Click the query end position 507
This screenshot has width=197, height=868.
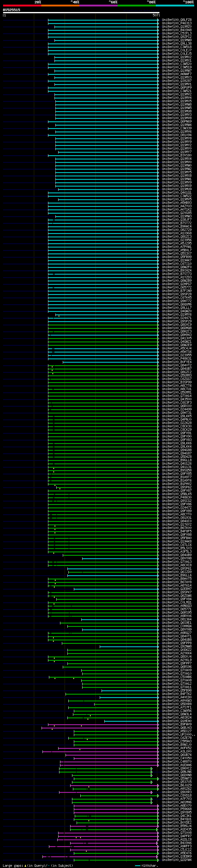tap(155, 15)
